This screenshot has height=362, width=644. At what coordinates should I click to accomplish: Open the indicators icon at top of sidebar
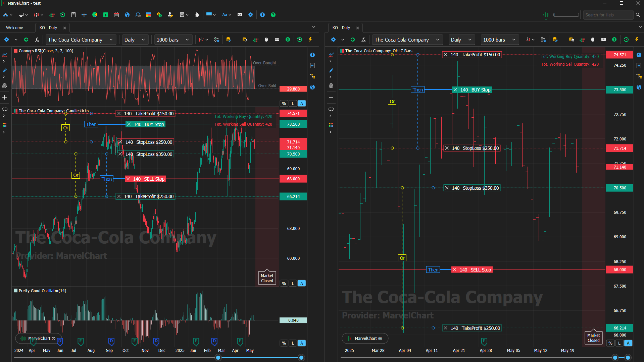tap(5, 55)
